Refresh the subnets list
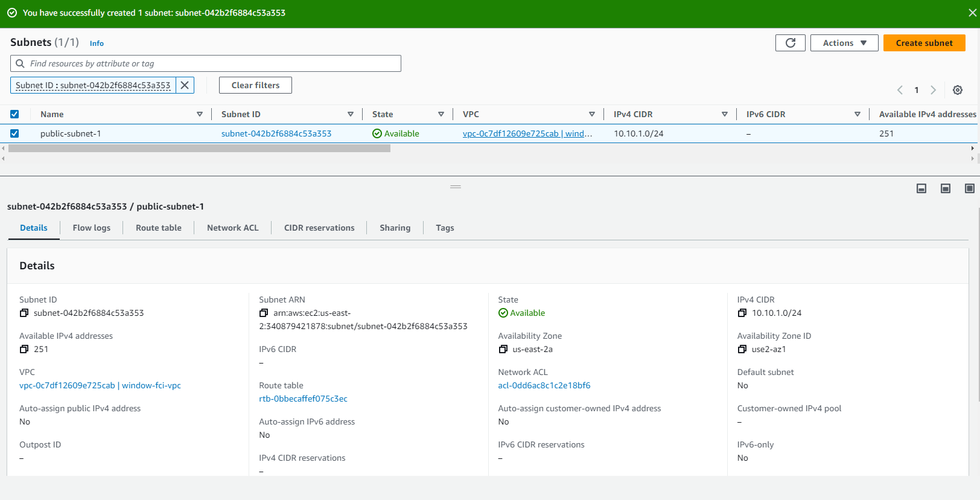 791,43
